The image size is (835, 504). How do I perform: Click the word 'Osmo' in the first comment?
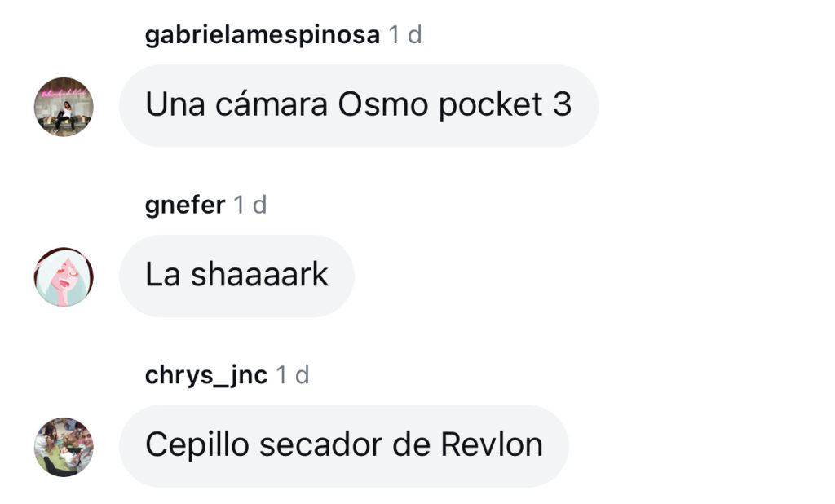[x=383, y=104]
